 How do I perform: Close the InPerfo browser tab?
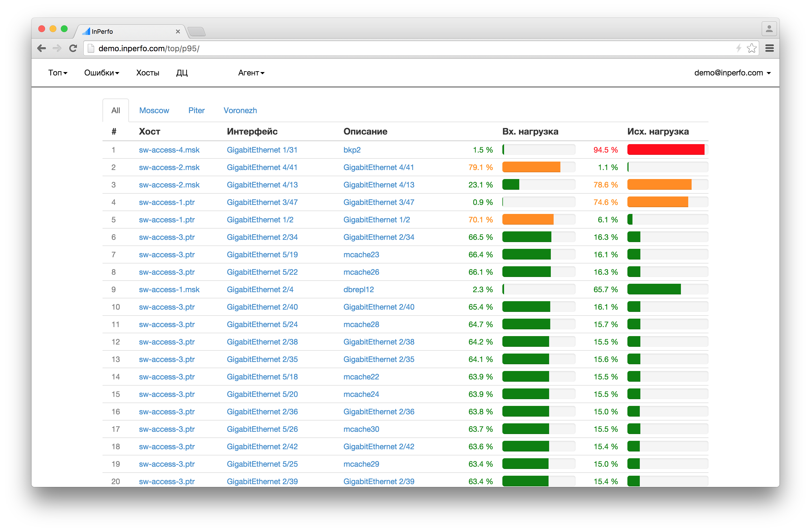click(177, 32)
